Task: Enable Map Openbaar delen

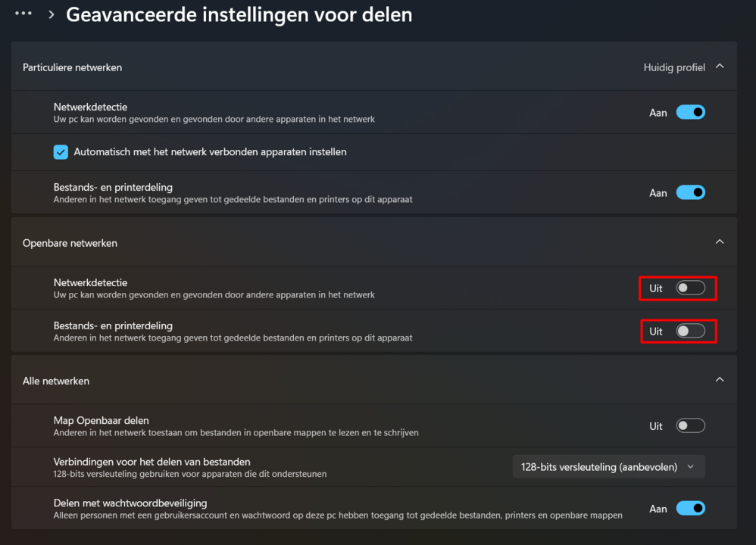Action: click(x=690, y=425)
